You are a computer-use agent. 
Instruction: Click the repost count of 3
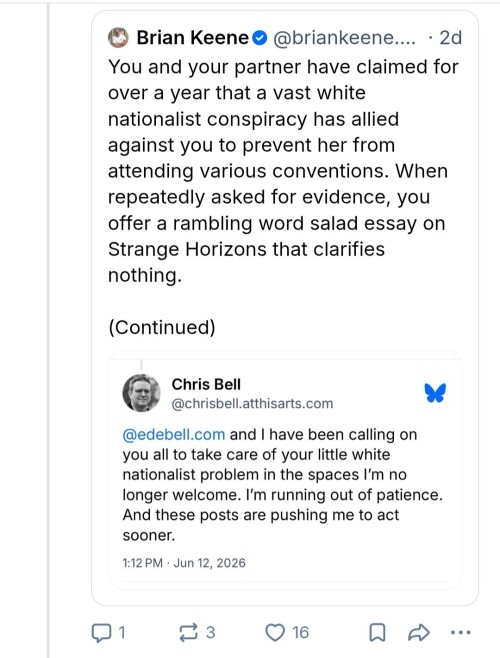[211, 632]
